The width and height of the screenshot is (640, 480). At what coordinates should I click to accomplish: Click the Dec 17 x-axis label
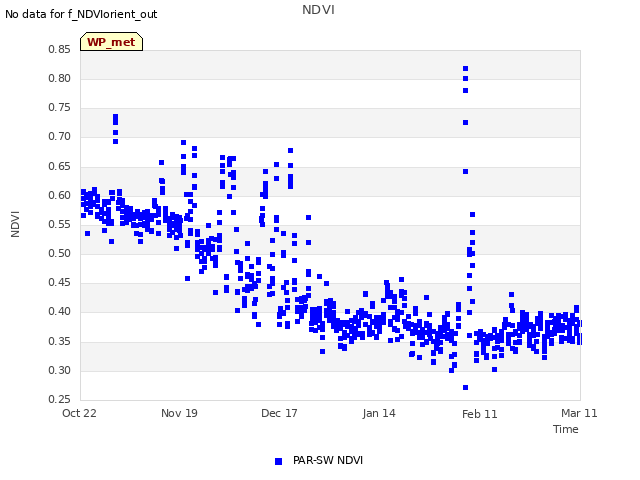[x=279, y=413]
